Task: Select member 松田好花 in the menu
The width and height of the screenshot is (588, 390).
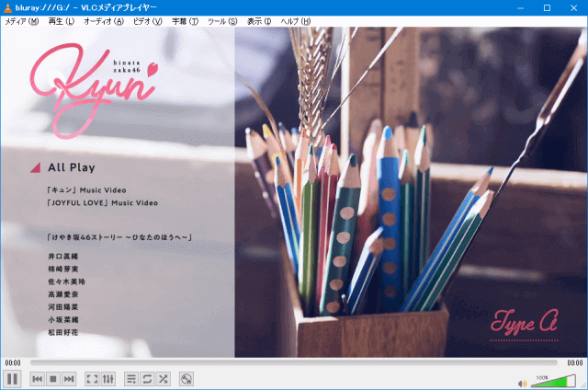Action: point(63,332)
